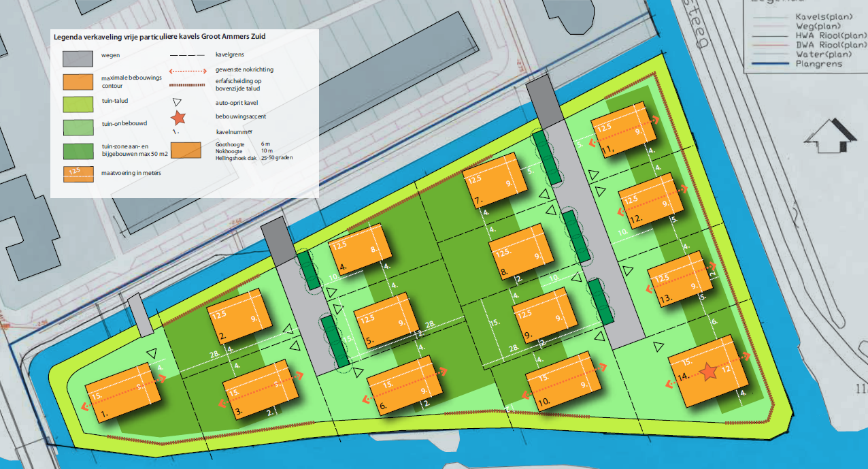Click the 'kavelnummer' legend label

pyautogui.click(x=233, y=131)
